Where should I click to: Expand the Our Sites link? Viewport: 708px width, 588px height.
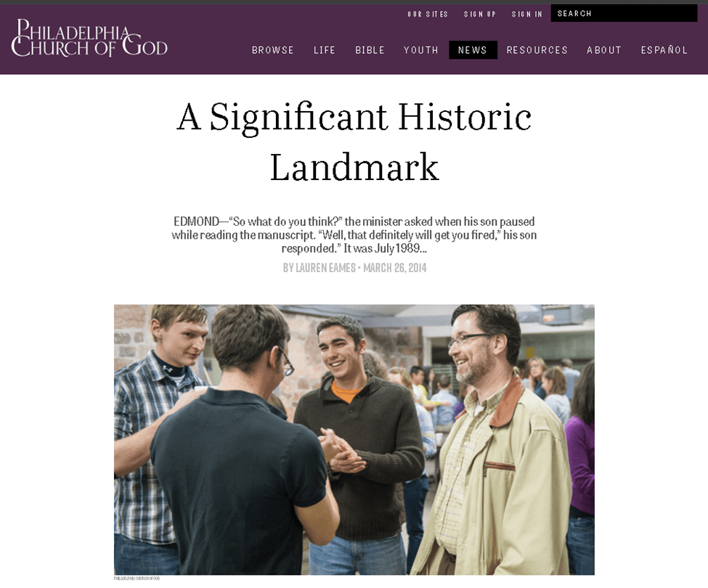pyautogui.click(x=428, y=14)
